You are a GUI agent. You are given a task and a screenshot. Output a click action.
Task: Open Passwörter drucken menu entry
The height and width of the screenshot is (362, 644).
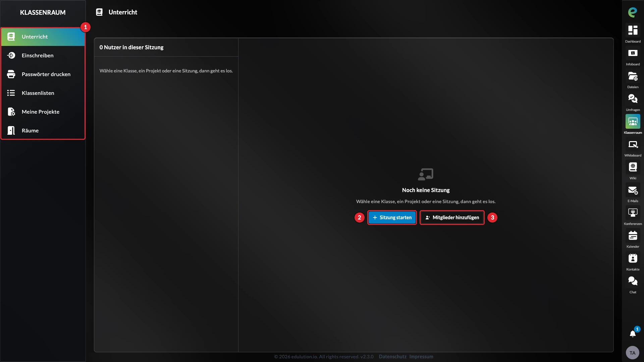click(x=43, y=74)
